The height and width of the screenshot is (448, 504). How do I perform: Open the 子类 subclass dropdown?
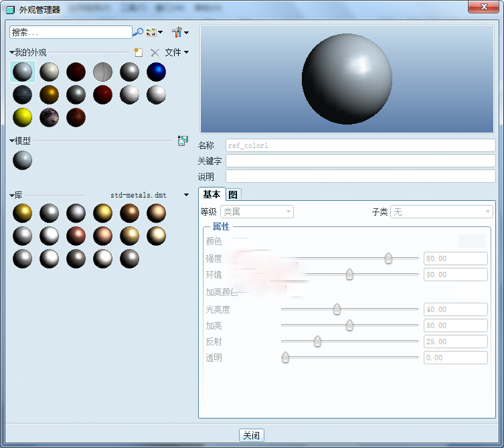click(x=442, y=212)
